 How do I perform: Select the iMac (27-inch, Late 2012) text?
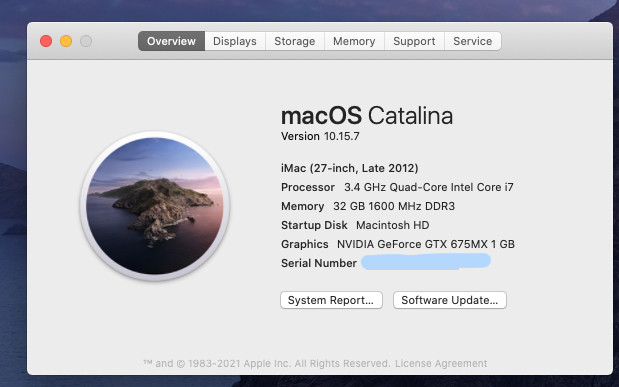coord(349,168)
